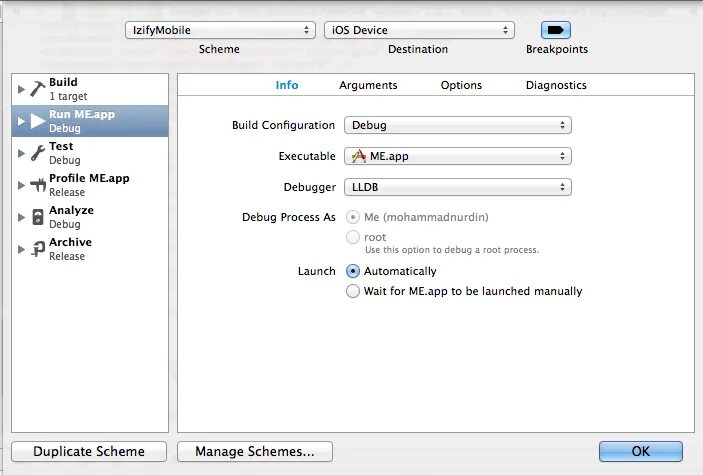Switch to the Diagnostics tab
The image size is (703, 475).
pos(556,85)
